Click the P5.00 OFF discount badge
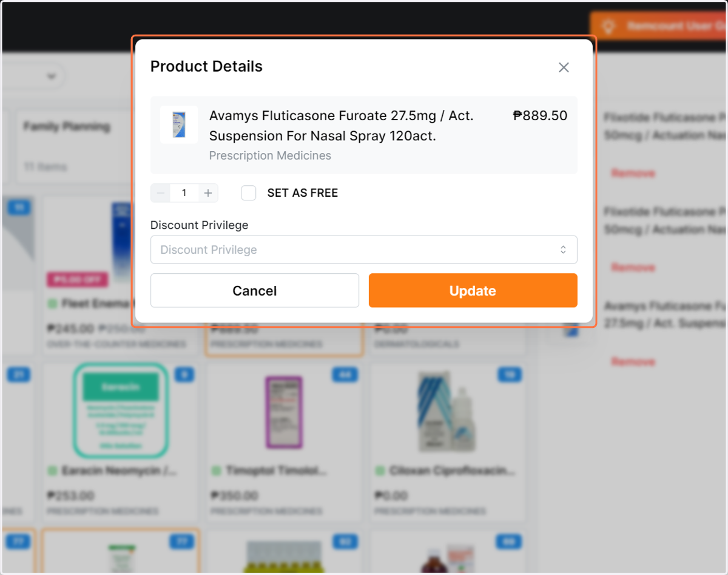This screenshot has height=575, width=728. coord(77,280)
